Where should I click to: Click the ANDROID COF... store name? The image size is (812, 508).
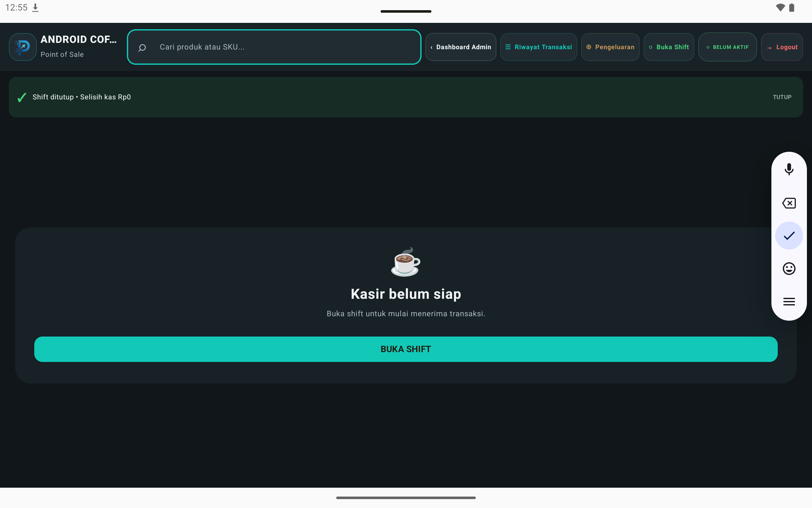[79, 39]
